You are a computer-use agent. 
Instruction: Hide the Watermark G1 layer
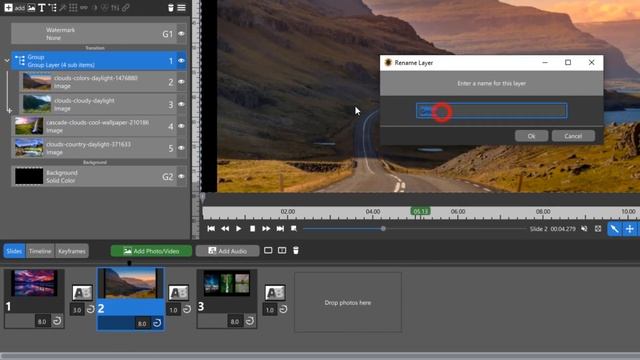181,34
